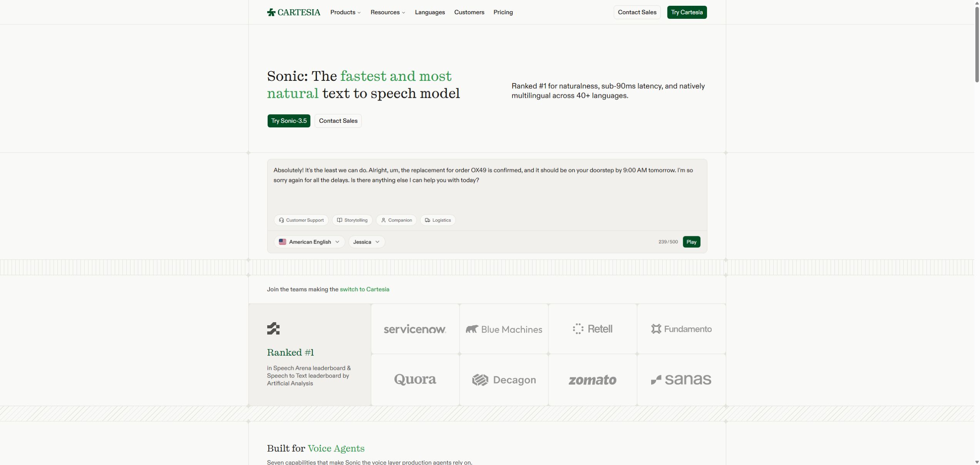The image size is (980, 465).
Task: Click the Fundamento logo
Action: pyautogui.click(x=681, y=329)
